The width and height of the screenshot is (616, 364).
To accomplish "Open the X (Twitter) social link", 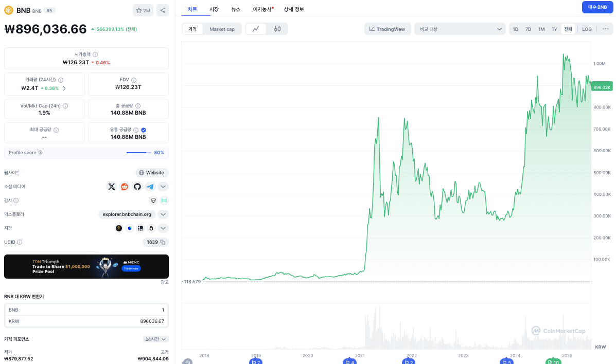I will click(x=112, y=187).
